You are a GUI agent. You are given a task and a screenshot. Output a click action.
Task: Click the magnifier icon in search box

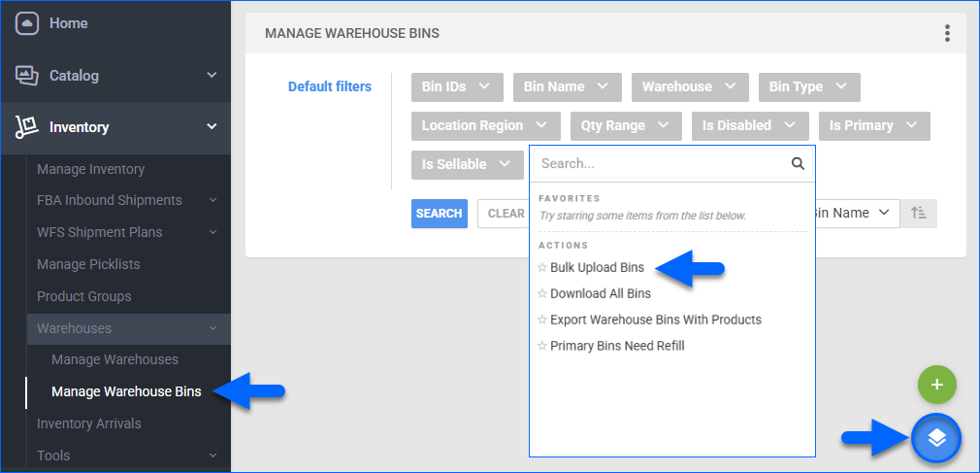798,164
